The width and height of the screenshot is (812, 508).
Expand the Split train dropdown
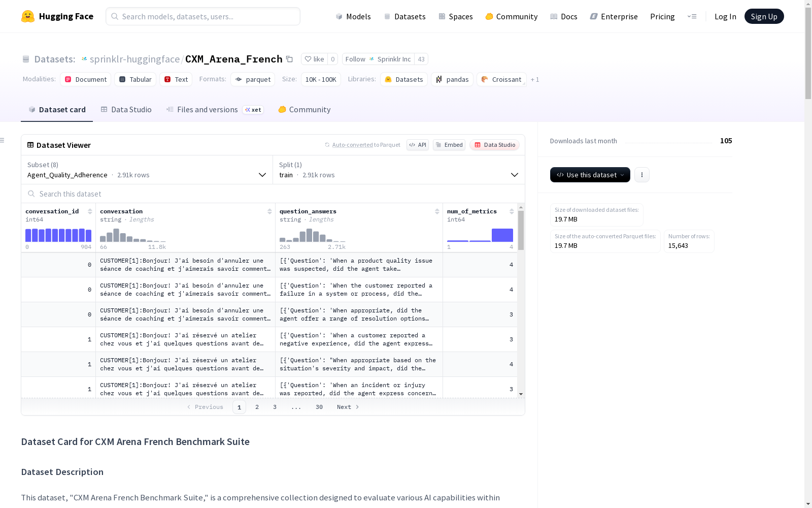tap(399, 170)
